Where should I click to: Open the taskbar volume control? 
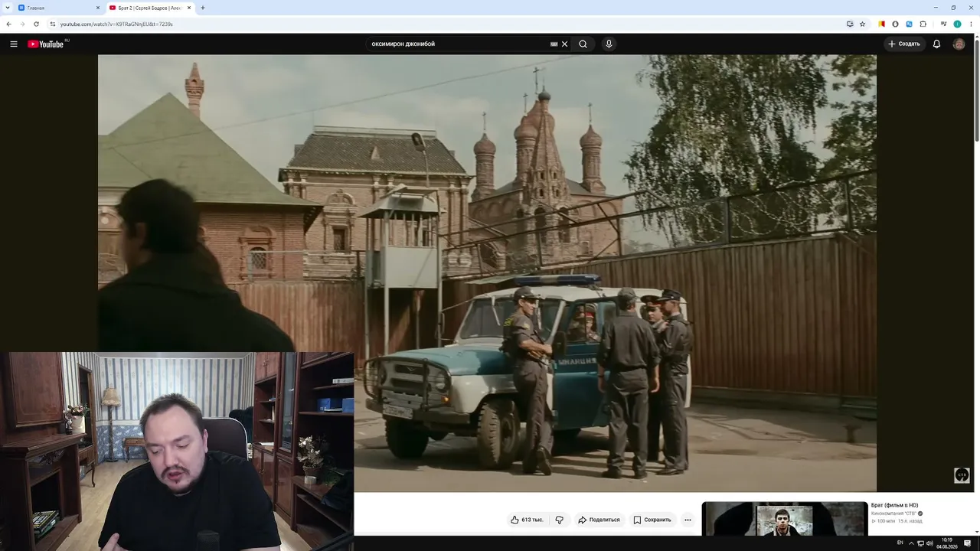[x=929, y=543]
